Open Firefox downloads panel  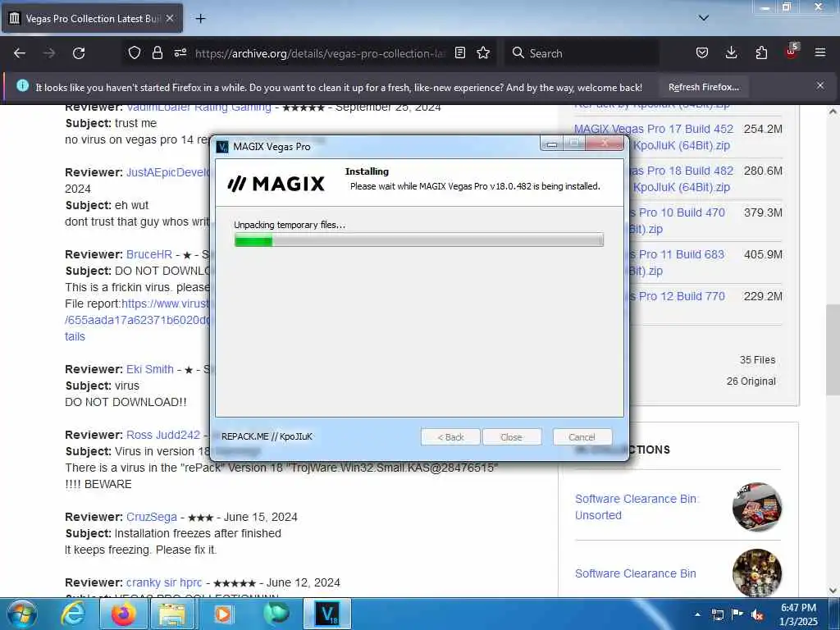pos(731,52)
